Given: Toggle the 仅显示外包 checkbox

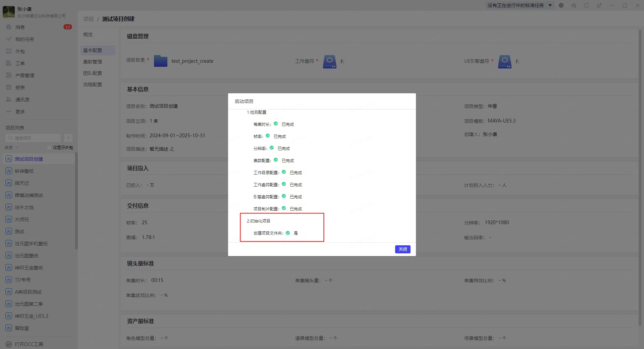Looking at the screenshot, I should (49, 148).
